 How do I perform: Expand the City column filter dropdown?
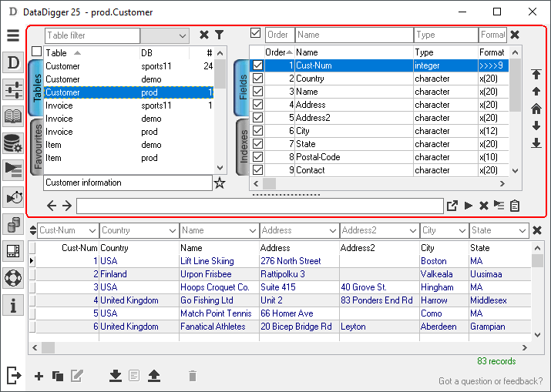point(462,230)
